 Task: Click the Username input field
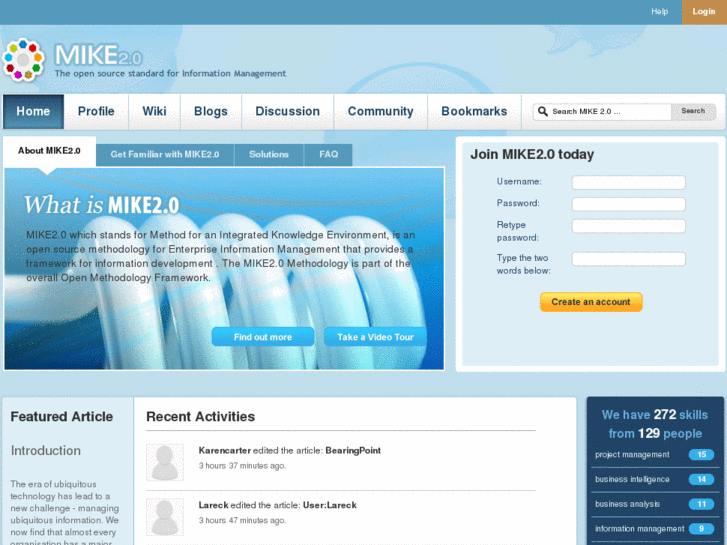coord(629,182)
